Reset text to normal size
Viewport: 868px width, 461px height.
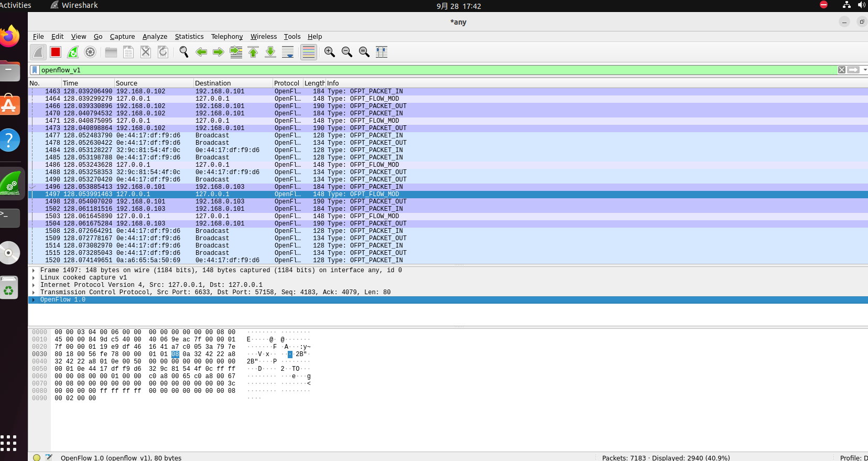[364, 52]
